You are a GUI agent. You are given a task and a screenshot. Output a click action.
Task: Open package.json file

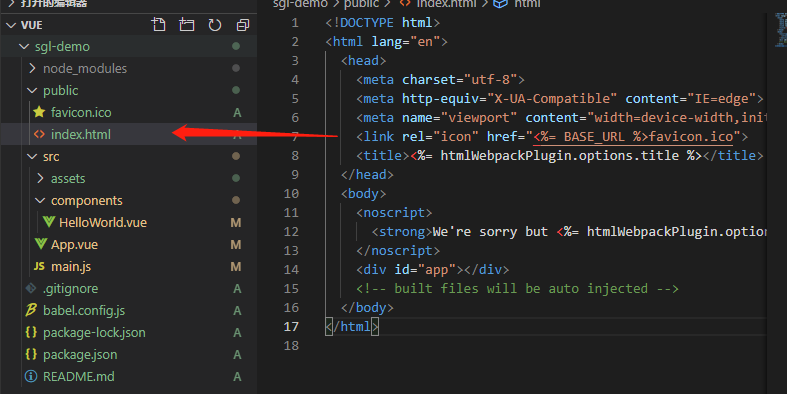pos(80,355)
